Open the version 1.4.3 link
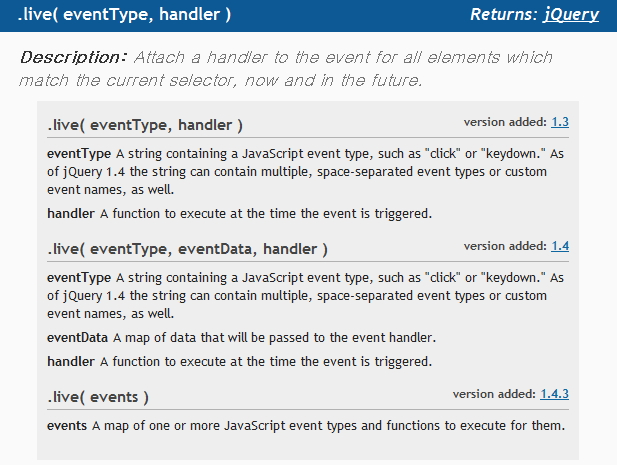This screenshot has height=465, width=617. pyautogui.click(x=554, y=394)
